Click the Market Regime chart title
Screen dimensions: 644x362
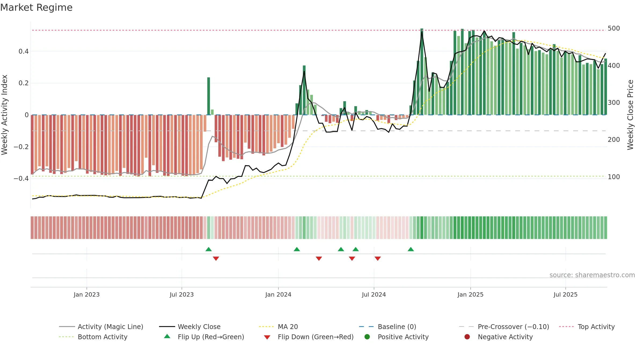(36, 8)
